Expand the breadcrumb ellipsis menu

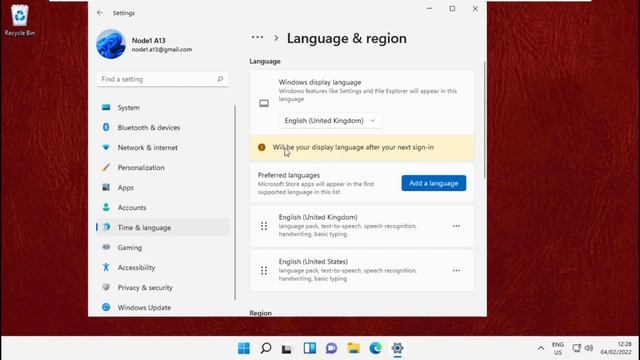point(257,38)
